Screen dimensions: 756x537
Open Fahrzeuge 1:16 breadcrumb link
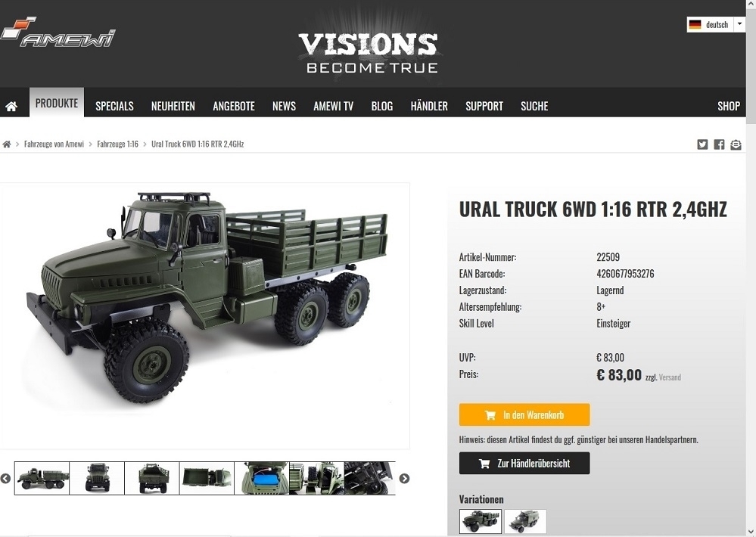(x=117, y=144)
